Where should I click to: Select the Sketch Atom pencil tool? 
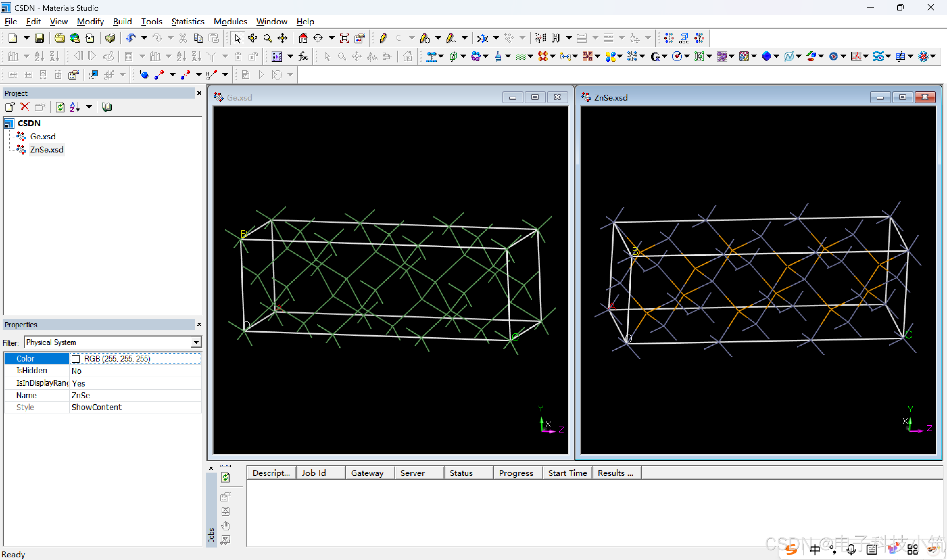(383, 38)
